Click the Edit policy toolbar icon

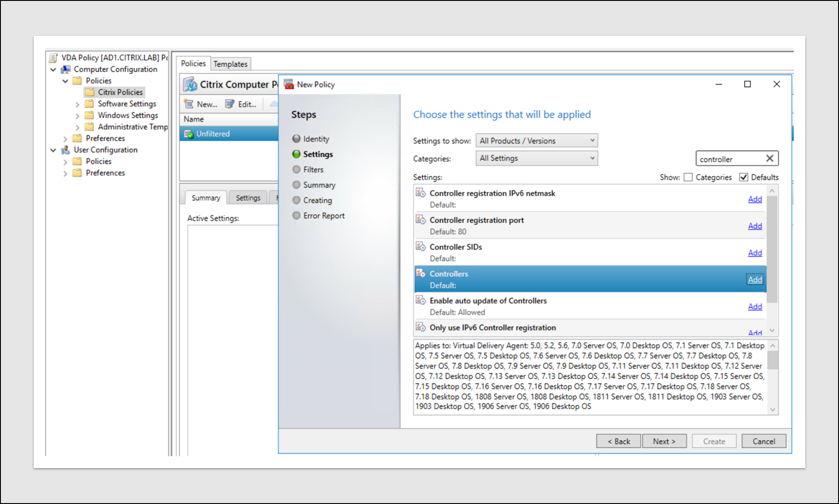coord(229,104)
